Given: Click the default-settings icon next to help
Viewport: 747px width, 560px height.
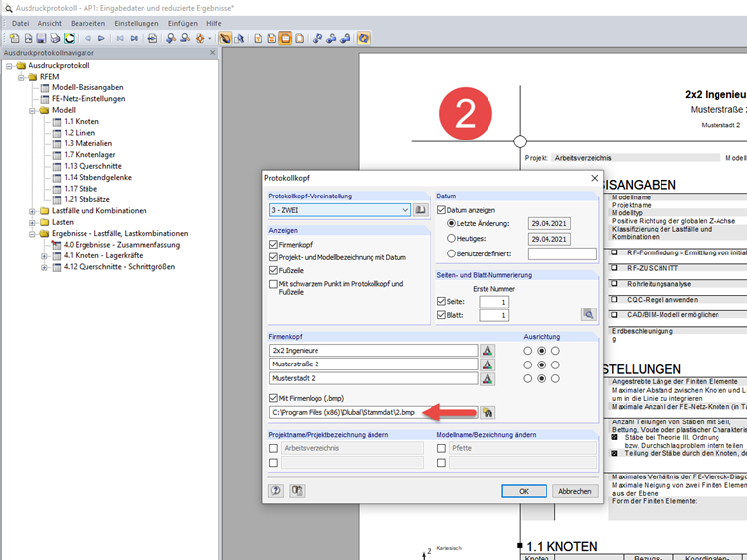Looking at the screenshot, I should 297,491.
